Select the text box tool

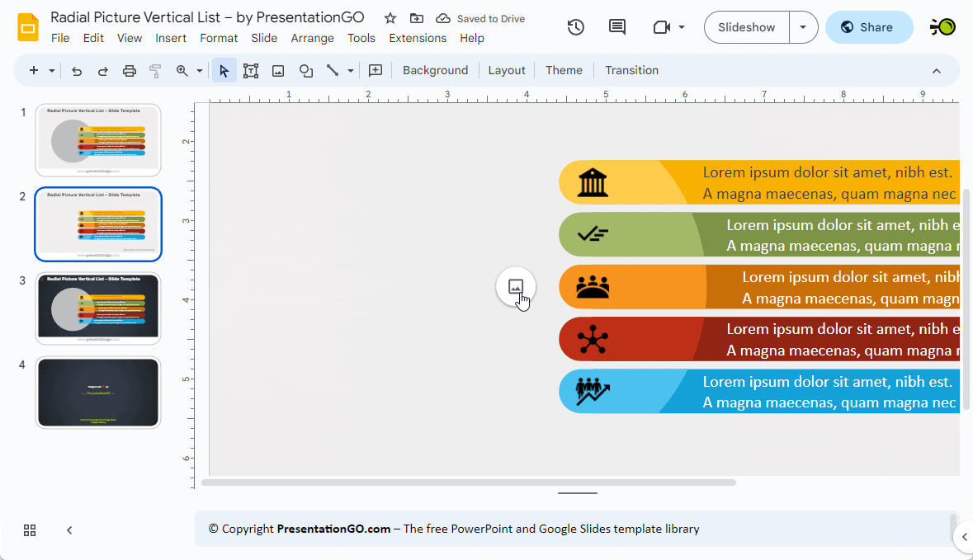coord(251,71)
